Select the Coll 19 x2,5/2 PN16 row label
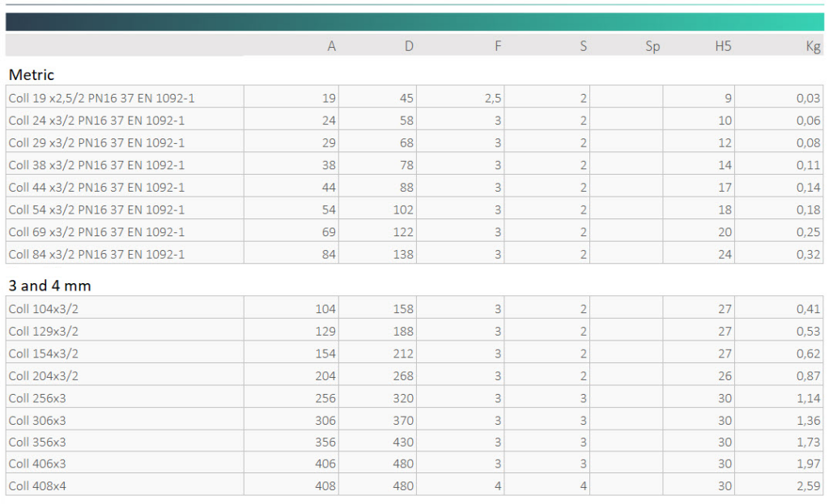This screenshot has height=504, width=829. pos(101,98)
